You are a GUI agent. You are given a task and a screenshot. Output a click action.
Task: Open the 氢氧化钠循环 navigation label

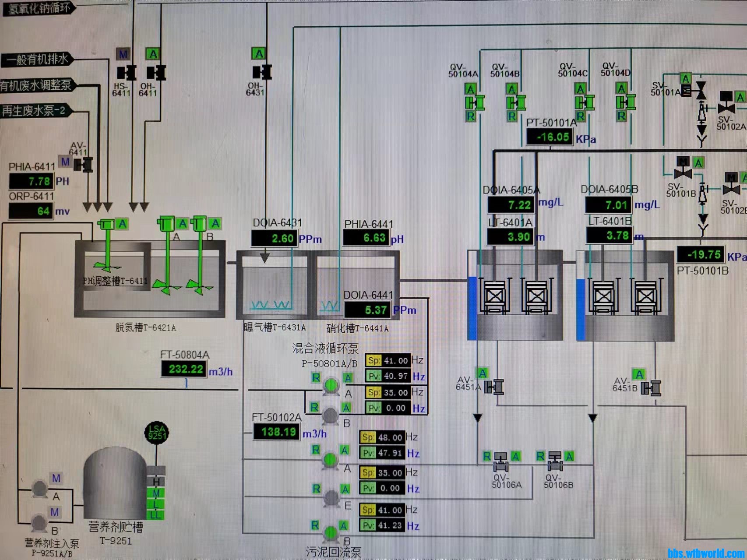(39, 8)
